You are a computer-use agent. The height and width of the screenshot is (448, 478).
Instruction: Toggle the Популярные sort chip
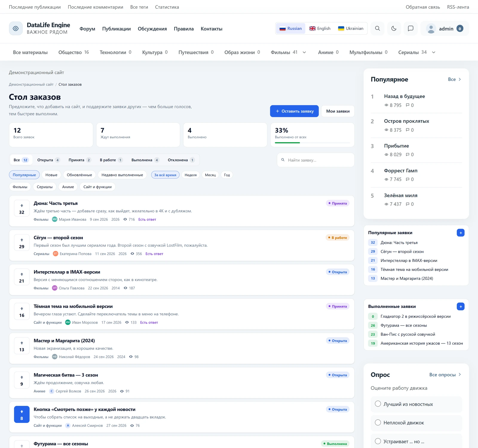pos(24,175)
